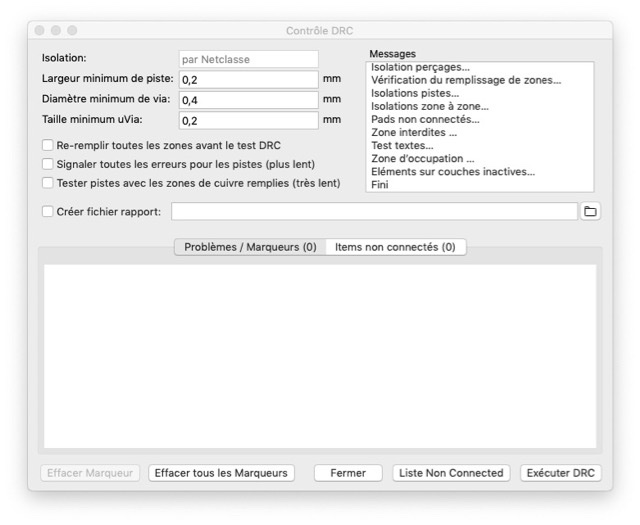Click the report file path text field
The height and width of the screenshot is (525, 640).
point(374,211)
